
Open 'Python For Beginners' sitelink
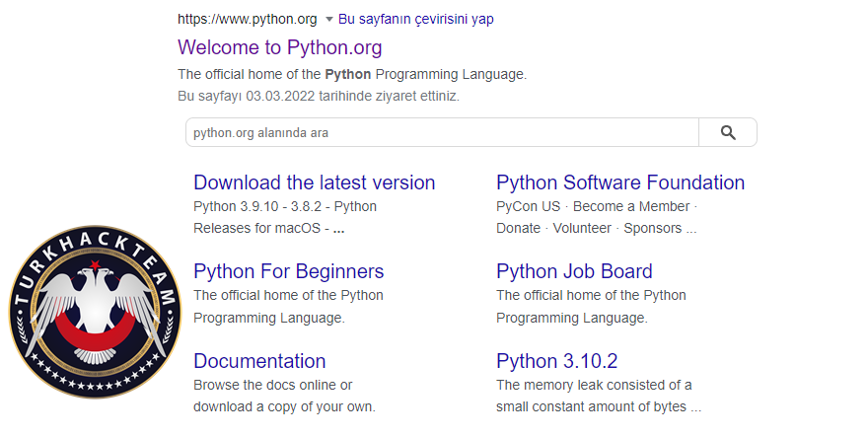click(288, 271)
